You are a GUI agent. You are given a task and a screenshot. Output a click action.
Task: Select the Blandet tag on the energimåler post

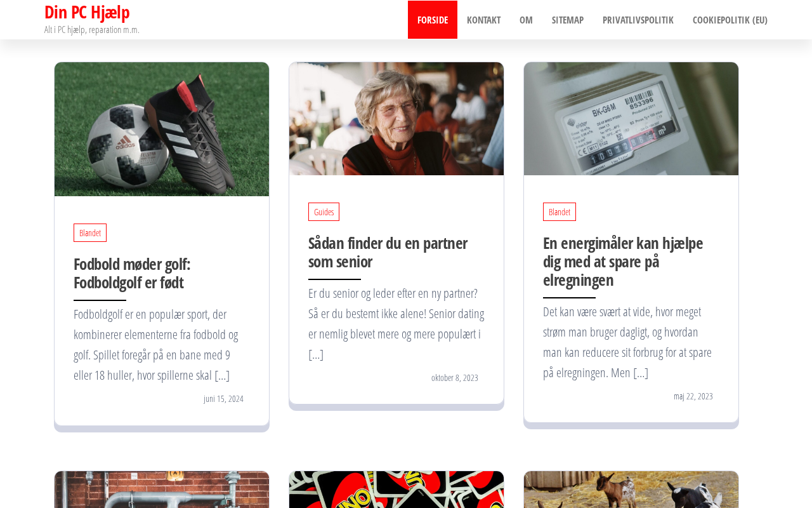point(560,212)
